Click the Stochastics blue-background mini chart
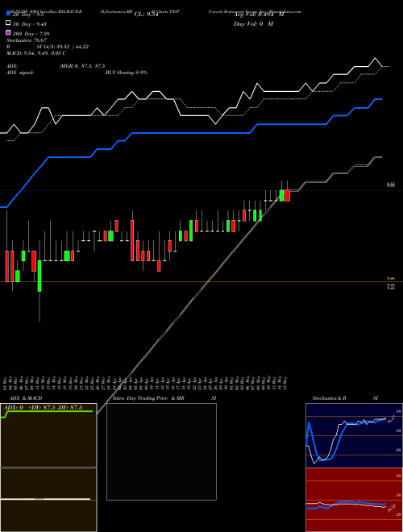Image resolution: width=403 pixels, height=532 pixels. point(354,435)
